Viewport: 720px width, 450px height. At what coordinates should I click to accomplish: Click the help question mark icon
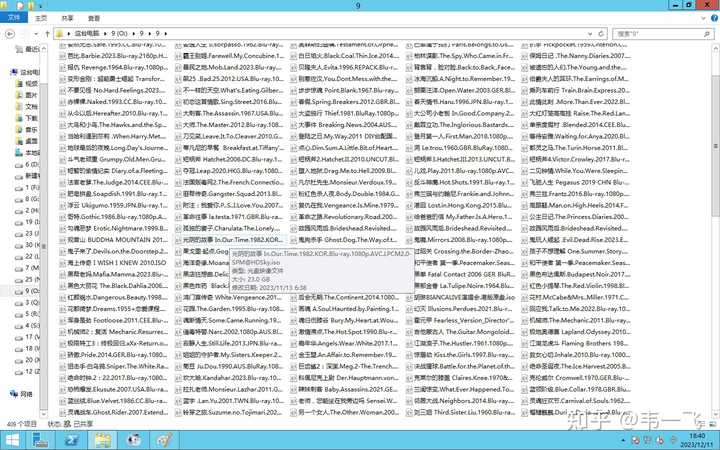click(x=714, y=18)
